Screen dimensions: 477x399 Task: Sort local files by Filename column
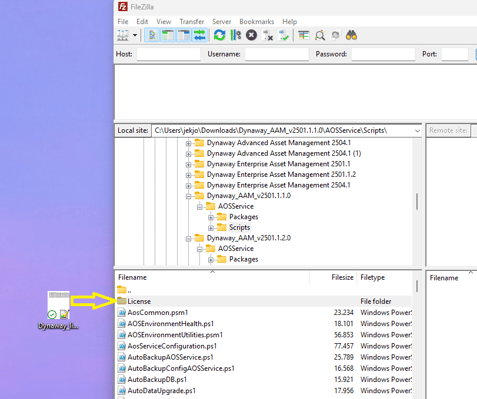pos(213,277)
